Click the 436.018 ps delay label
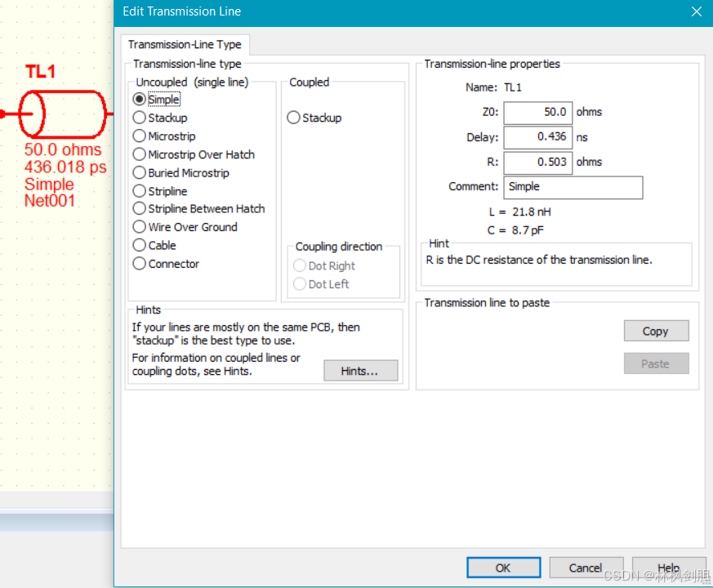The height and width of the screenshot is (588, 713). point(65,167)
